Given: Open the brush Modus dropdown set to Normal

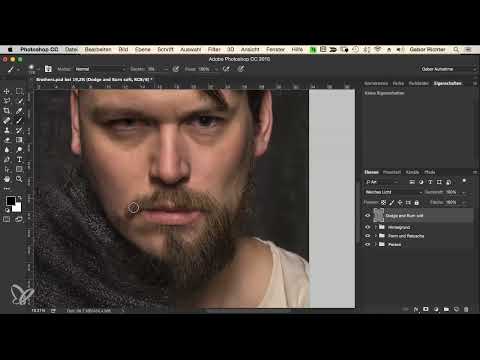Looking at the screenshot, I should tap(100, 69).
